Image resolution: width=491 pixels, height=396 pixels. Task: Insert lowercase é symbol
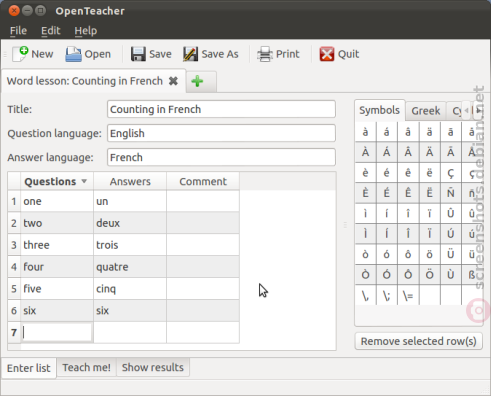(x=387, y=173)
